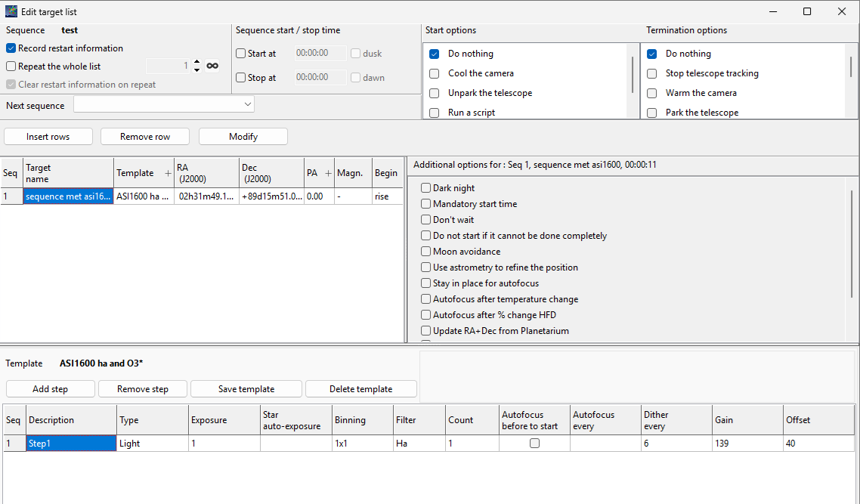Click the Gain cell showing 139
Viewport: 860px width, 504px height.
(748, 443)
